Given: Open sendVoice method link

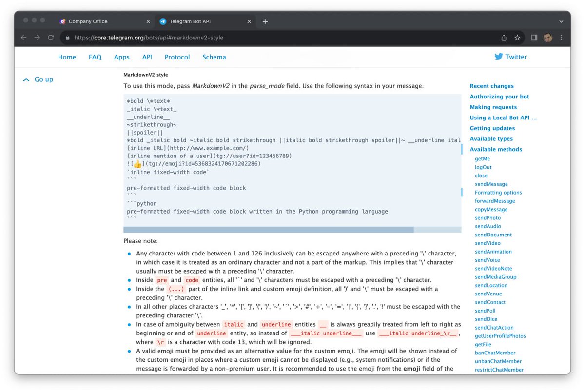Looking at the screenshot, I should [x=487, y=260].
